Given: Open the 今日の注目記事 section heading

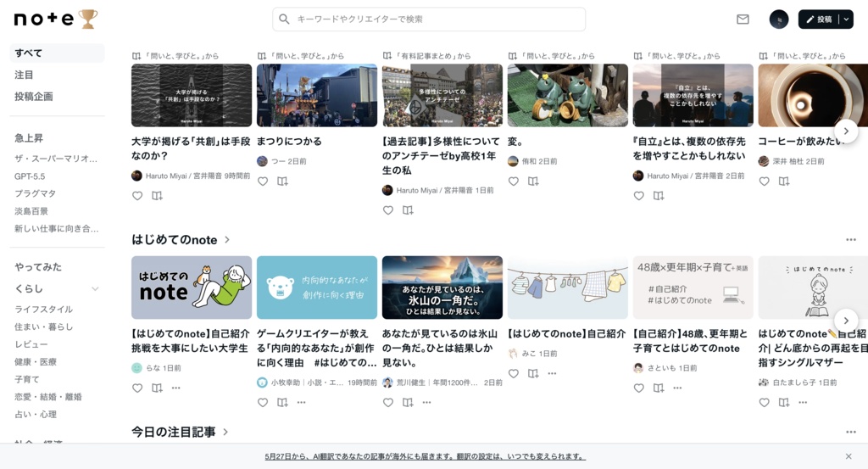Looking at the screenshot, I should coord(180,432).
